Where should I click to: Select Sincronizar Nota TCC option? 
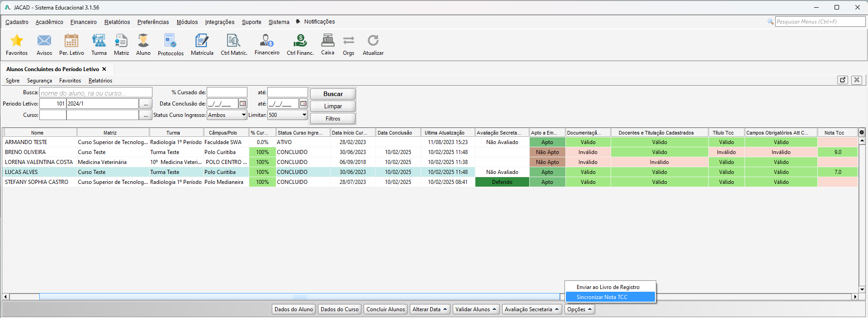click(x=610, y=297)
